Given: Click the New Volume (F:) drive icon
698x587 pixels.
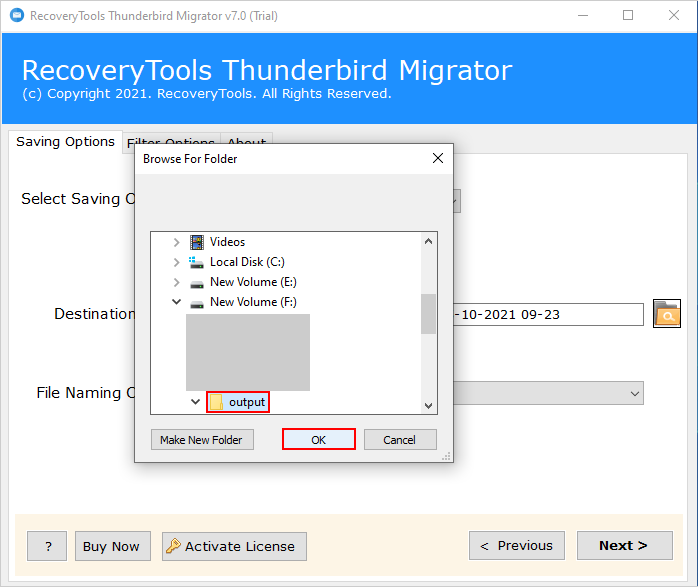Looking at the screenshot, I should (x=197, y=303).
